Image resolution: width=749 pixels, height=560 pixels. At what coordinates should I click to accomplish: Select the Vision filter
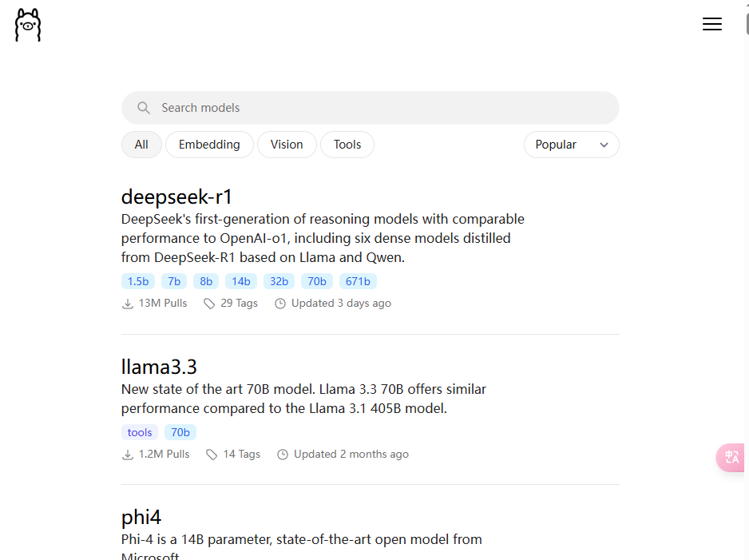(287, 145)
